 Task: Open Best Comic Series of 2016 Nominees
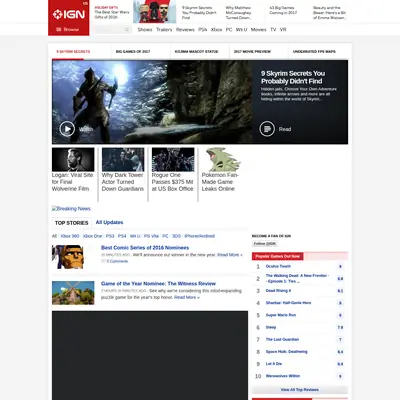[145, 248]
